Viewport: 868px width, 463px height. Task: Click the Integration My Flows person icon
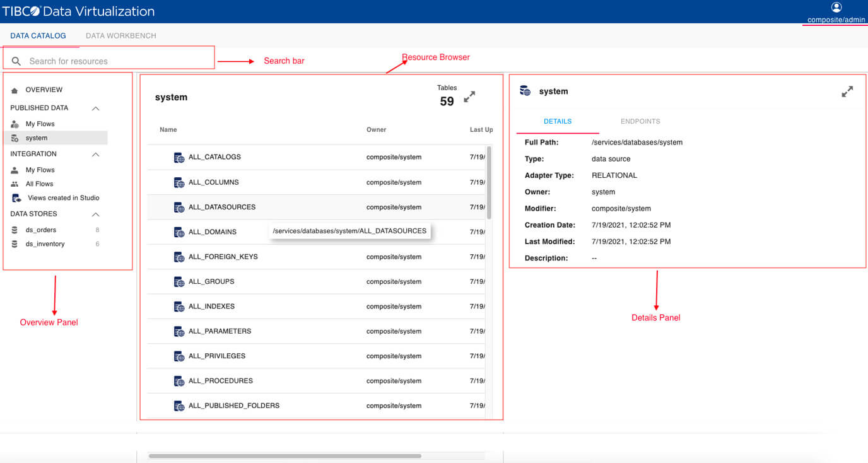point(15,170)
